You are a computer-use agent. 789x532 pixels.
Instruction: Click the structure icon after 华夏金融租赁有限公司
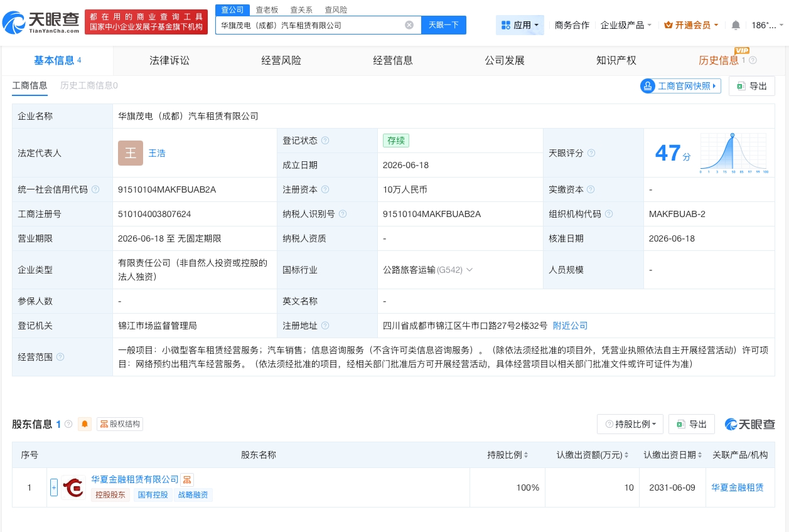click(187, 480)
